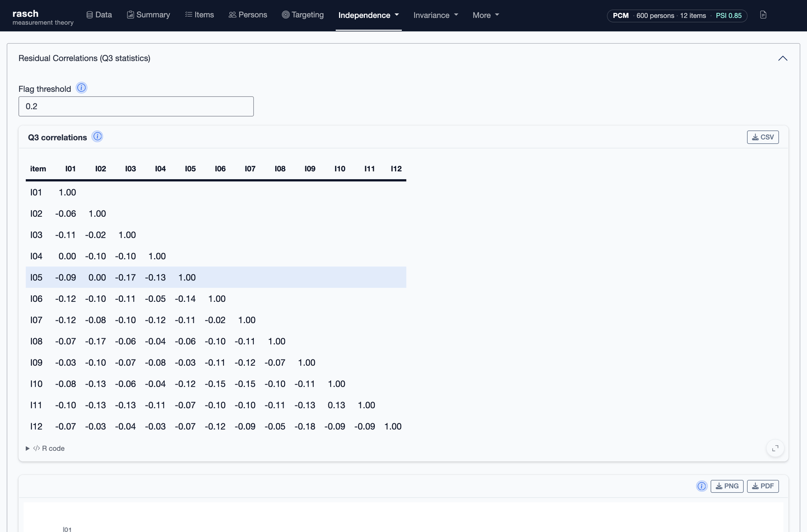Collapse the Residual Correlations panel chevron

pos(783,58)
